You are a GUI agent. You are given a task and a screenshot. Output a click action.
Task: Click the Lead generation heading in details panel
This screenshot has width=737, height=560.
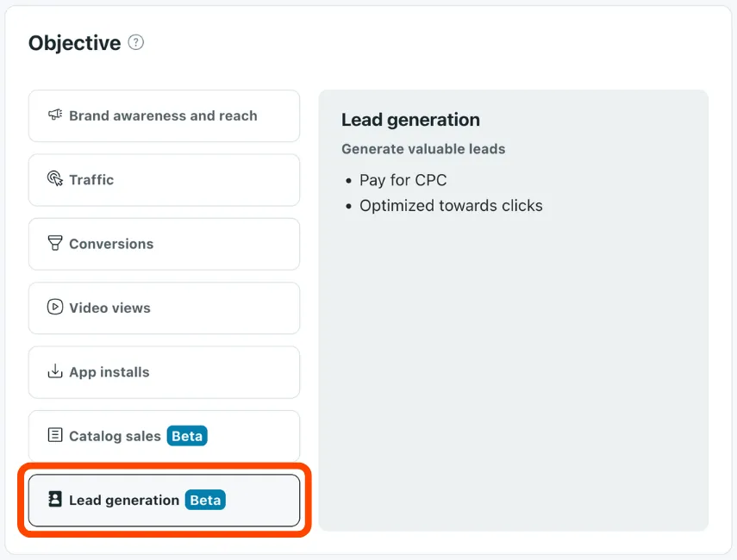click(x=410, y=120)
